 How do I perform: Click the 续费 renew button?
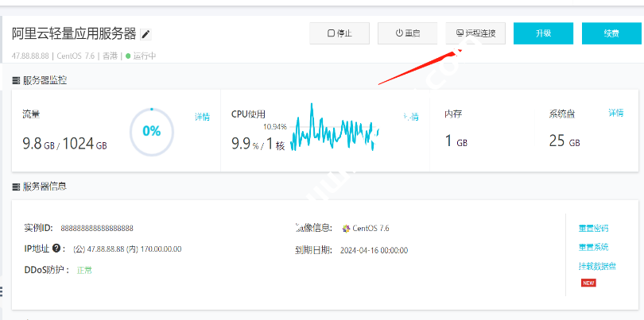click(611, 33)
